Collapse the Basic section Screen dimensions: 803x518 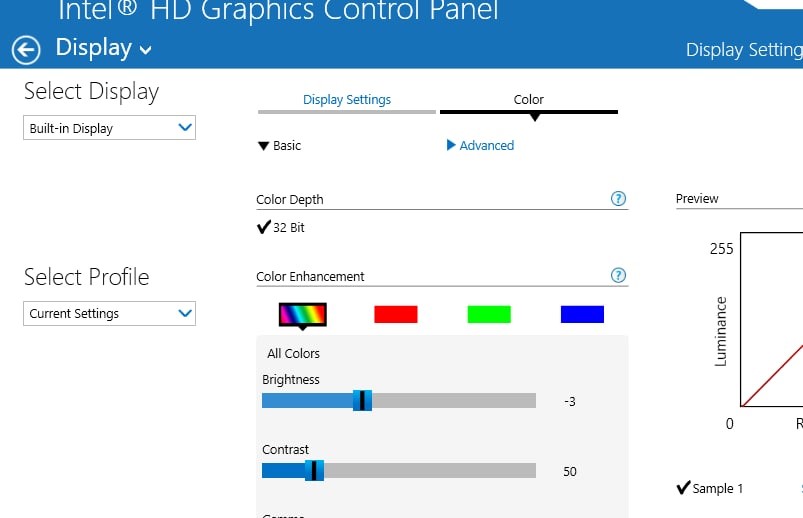(x=279, y=146)
